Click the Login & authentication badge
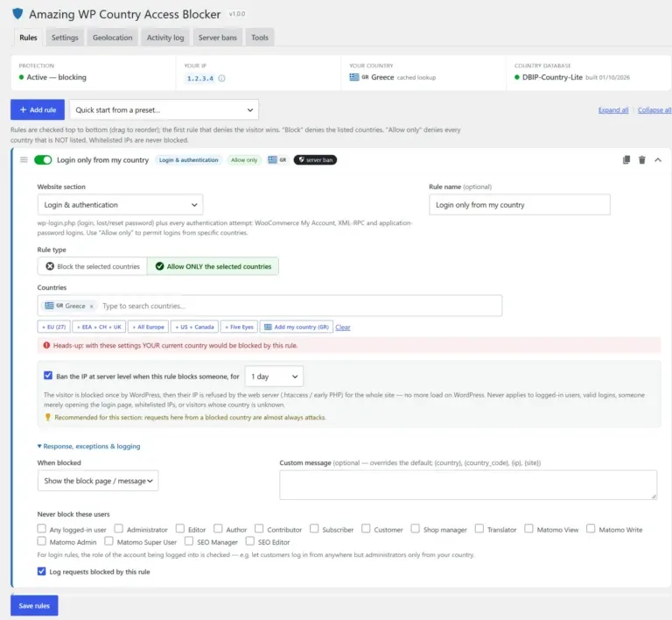 click(x=189, y=160)
